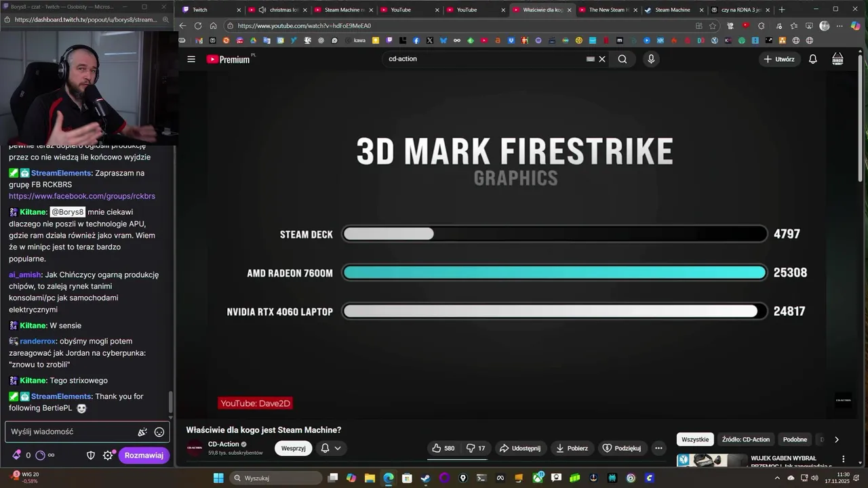Open the chat celebration party icon

[x=142, y=432]
